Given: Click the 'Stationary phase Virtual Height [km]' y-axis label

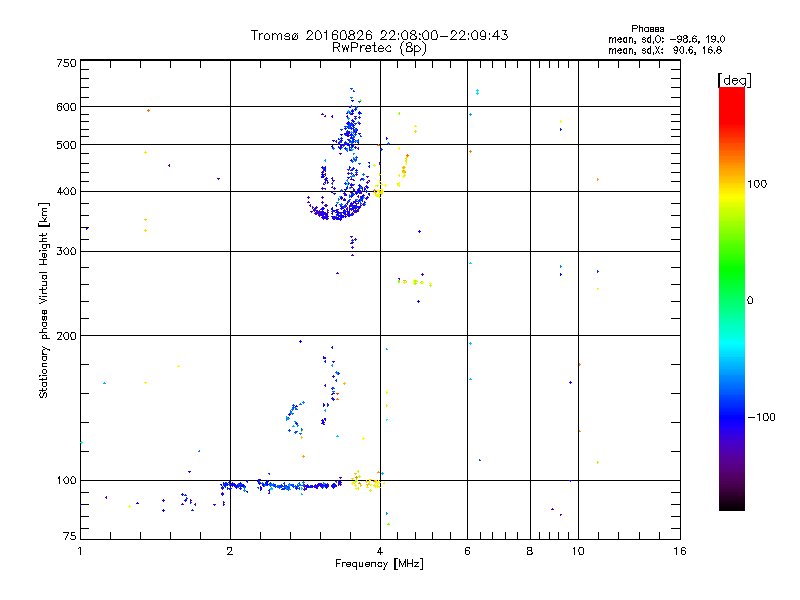Looking at the screenshot, I should [43, 300].
